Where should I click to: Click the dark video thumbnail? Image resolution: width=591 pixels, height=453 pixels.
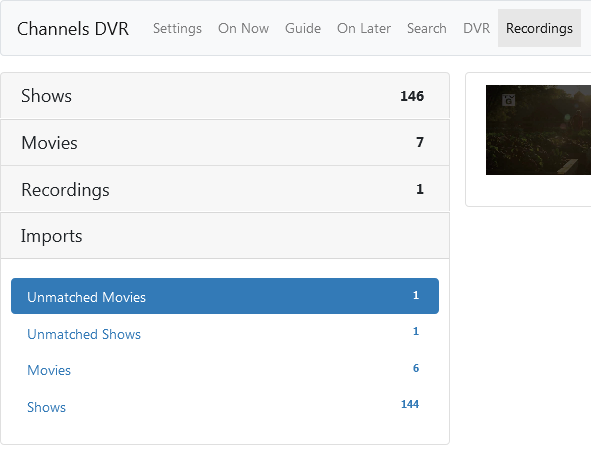coord(538,130)
